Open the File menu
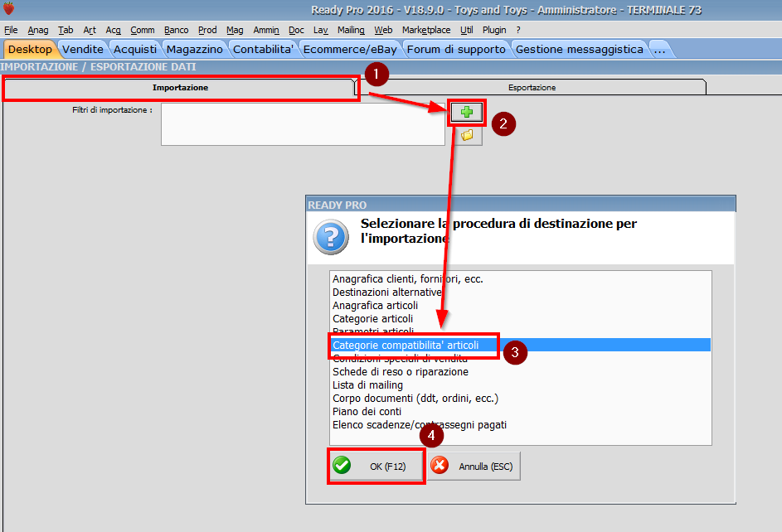782x532 pixels. tap(11, 30)
